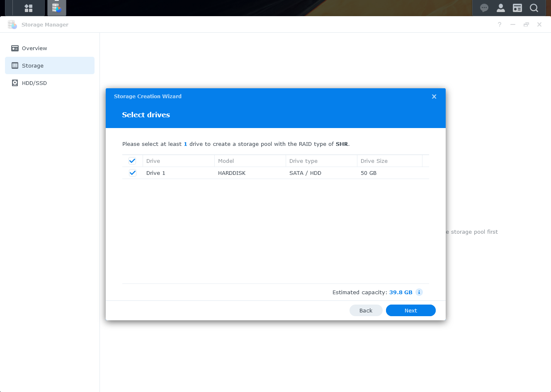This screenshot has width=551, height=392.
Task: Click the Next button
Action: pyautogui.click(x=410, y=310)
